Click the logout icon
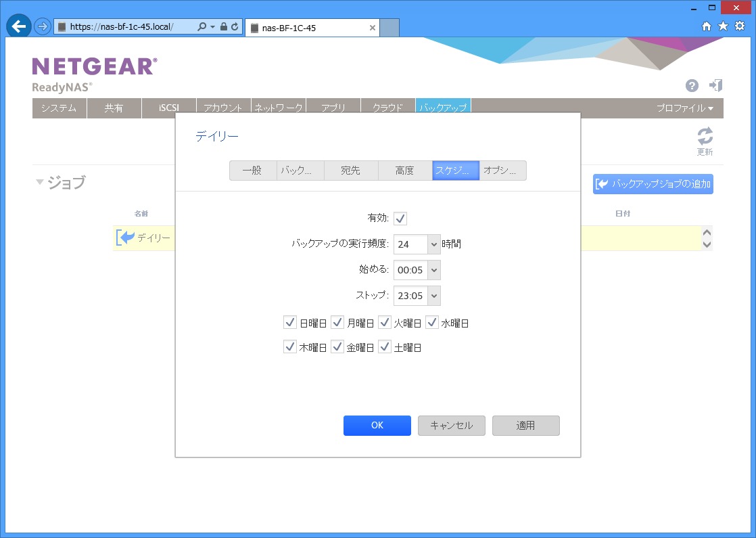Viewport: 756px width, 538px height. 715,85
